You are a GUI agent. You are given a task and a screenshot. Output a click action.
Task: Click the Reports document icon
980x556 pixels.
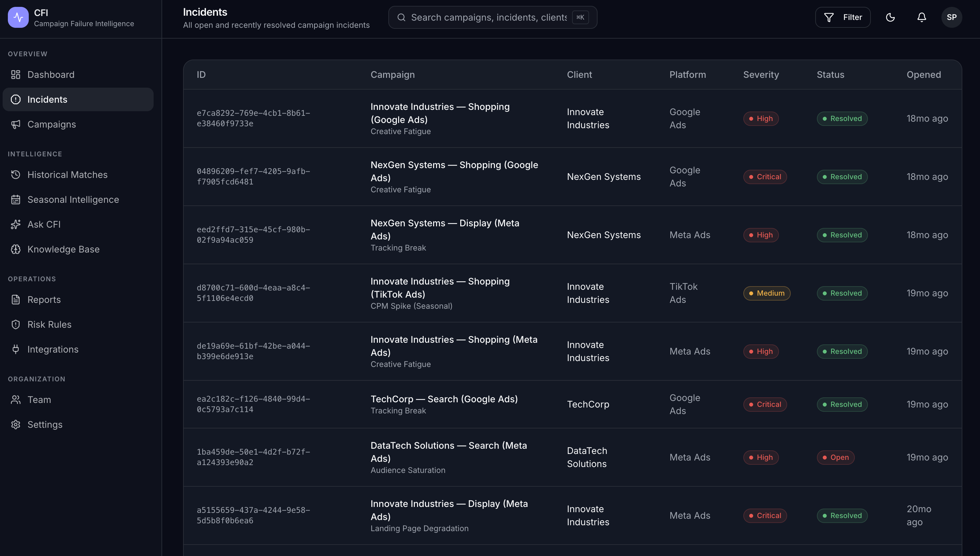(16, 299)
